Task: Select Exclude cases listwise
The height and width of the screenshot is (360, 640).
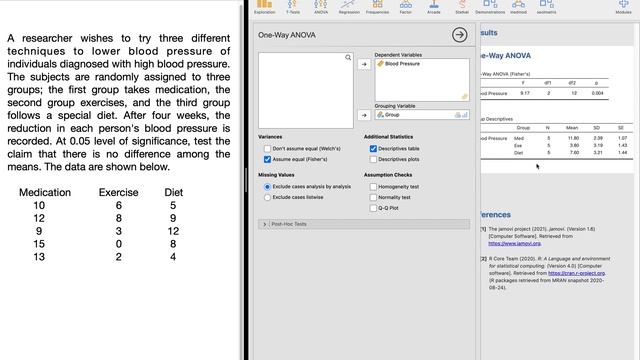Action: (267, 197)
